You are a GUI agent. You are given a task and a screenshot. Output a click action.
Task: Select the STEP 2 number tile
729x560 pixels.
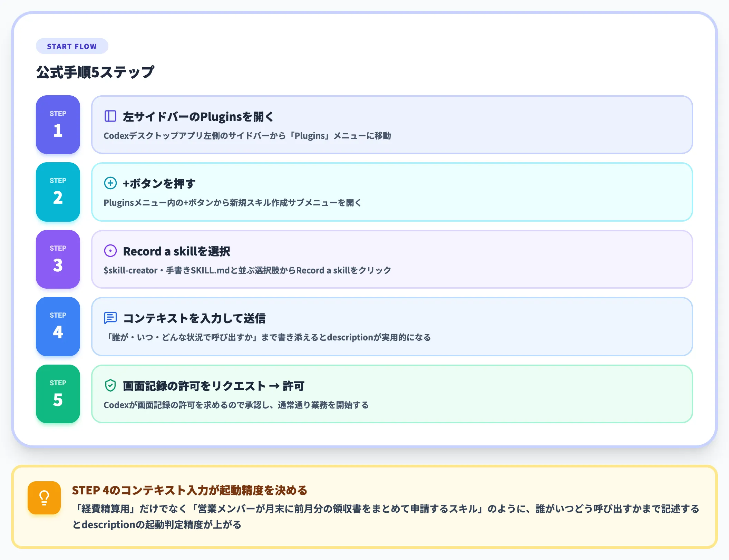pyautogui.click(x=58, y=192)
